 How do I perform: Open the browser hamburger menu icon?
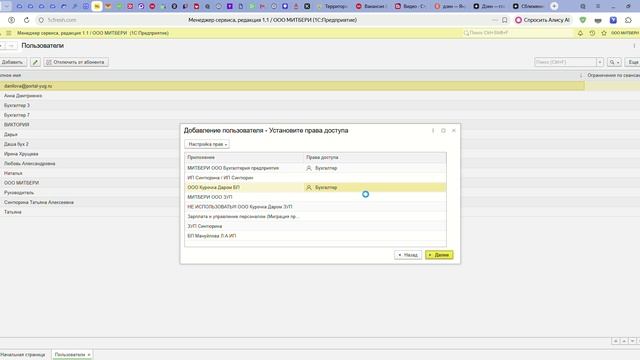(598, 6)
